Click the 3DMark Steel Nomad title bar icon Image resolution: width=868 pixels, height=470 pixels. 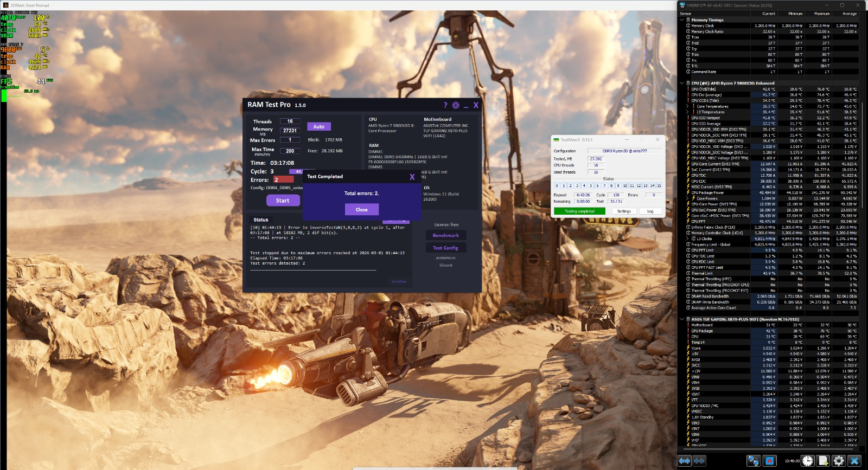coord(5,5)
